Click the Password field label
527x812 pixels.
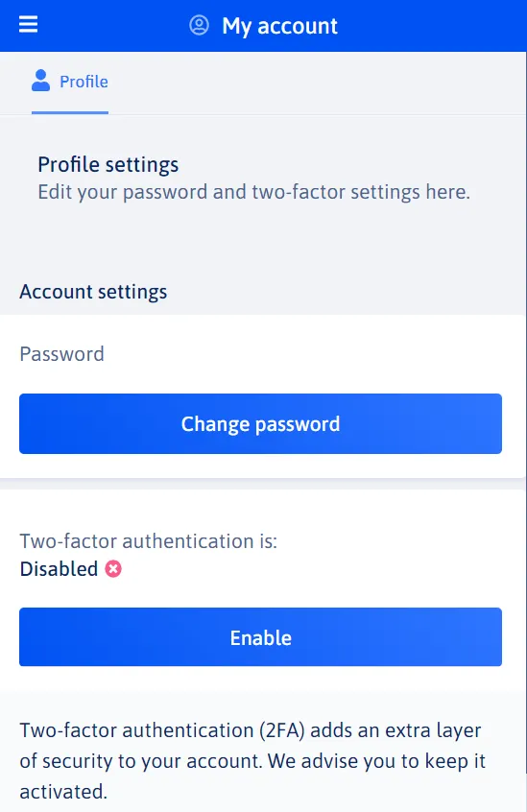point(62,354)
